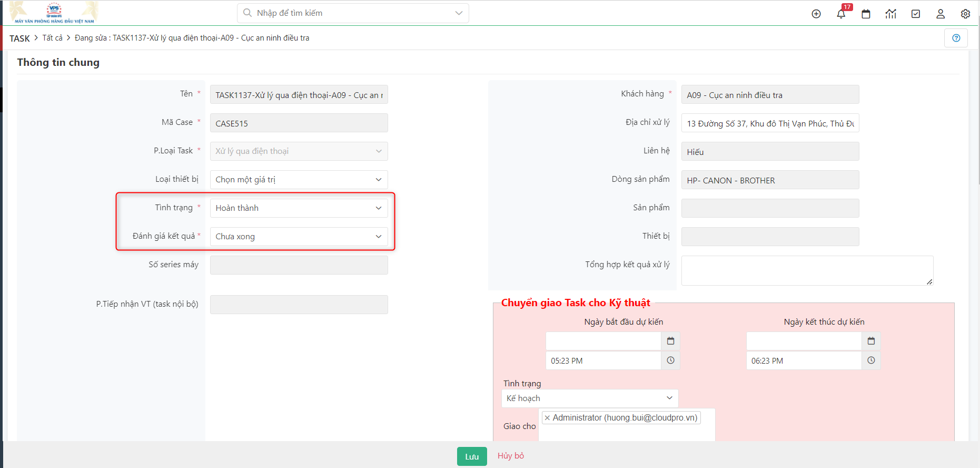
Task: Click the Thông tin chung heading
Action: pyautogui.click(x=58, y=62)
